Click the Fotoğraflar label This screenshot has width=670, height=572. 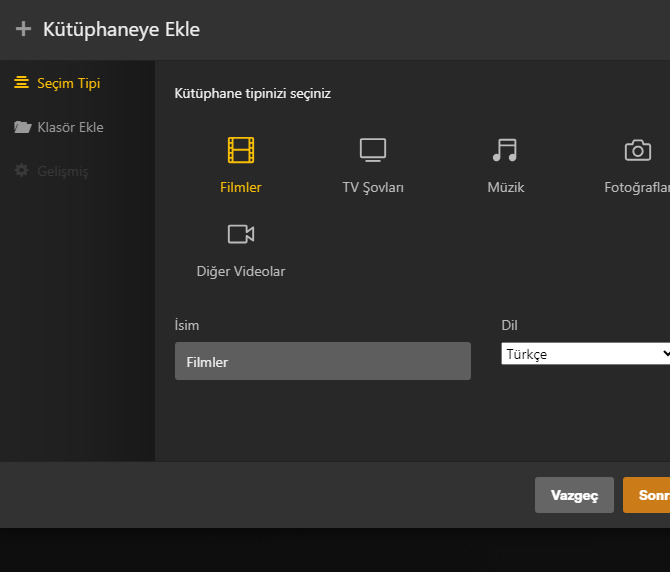pos(637,188)
